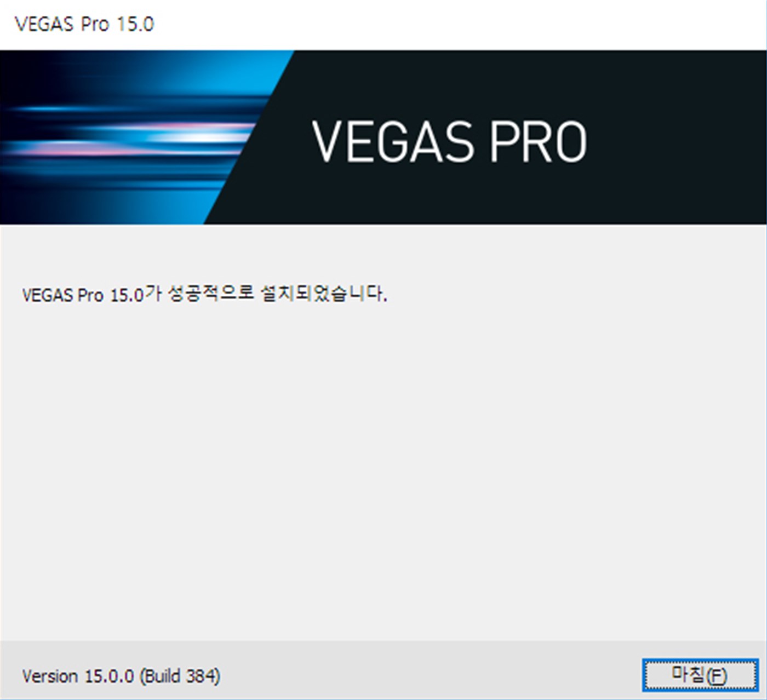The image size is (767, 700).
Task: Click the underlined F on the finish button
Action: pyautogui.click(x=718, y=676)
